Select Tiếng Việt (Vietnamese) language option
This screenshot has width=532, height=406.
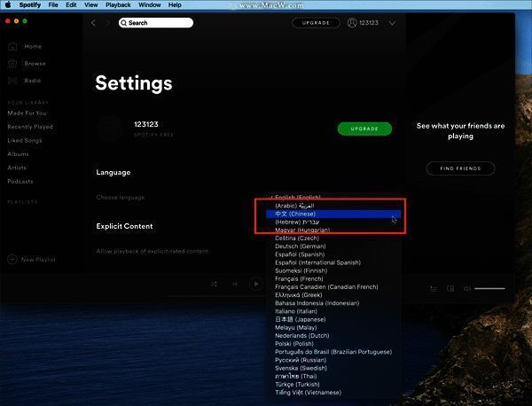coord(333,393)
